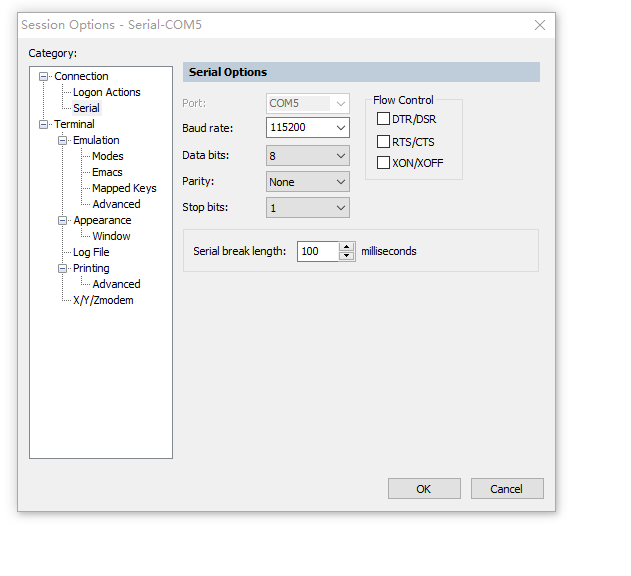Collapse the Appearance tree branch

click(63, 221)
